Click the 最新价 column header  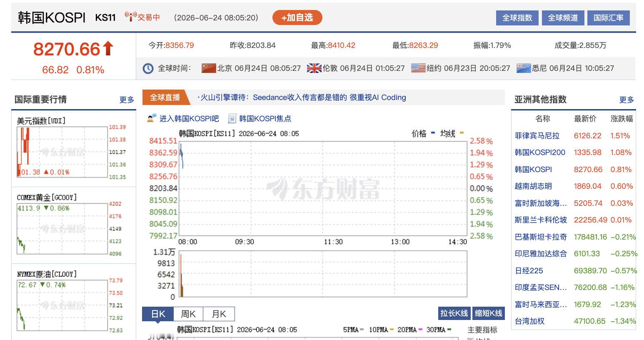(x=585, y=119)
